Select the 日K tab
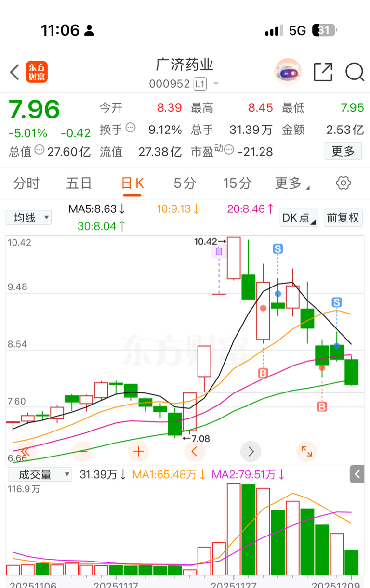 (x=132, y=183)
